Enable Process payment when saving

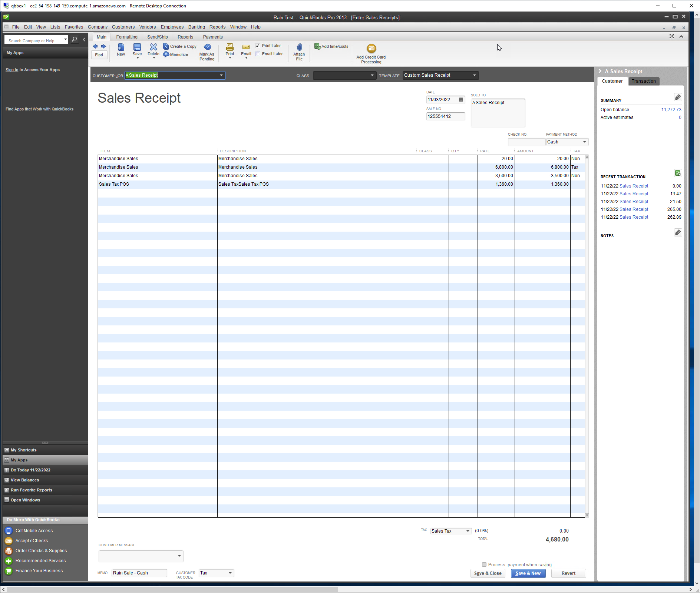(484, 564)
